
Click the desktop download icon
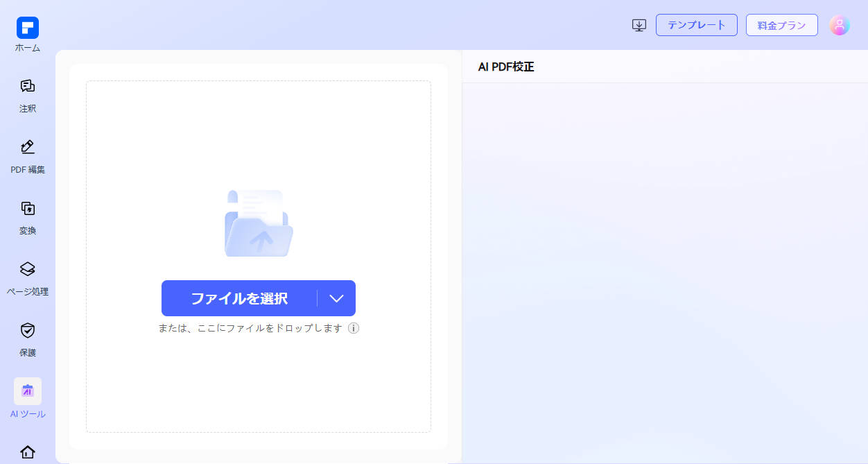click(x=639, y=25)
